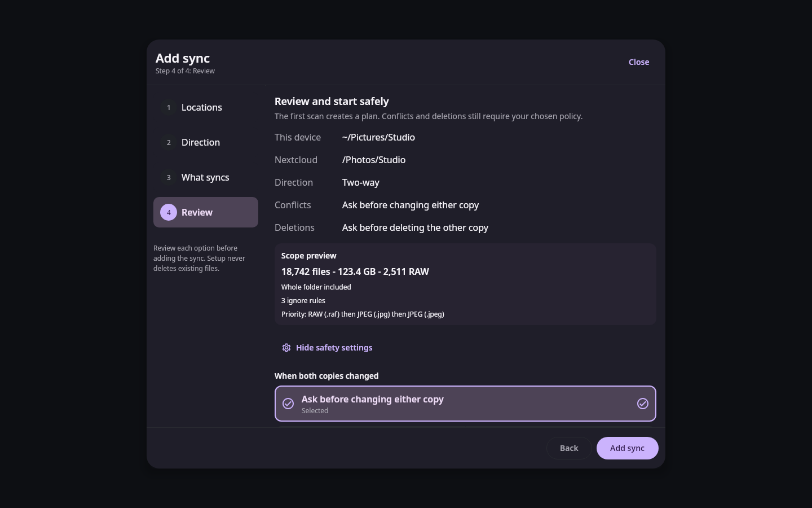Click 'When both copies changed' heading
Screen dimensions: 812x508
pos(326,376)
